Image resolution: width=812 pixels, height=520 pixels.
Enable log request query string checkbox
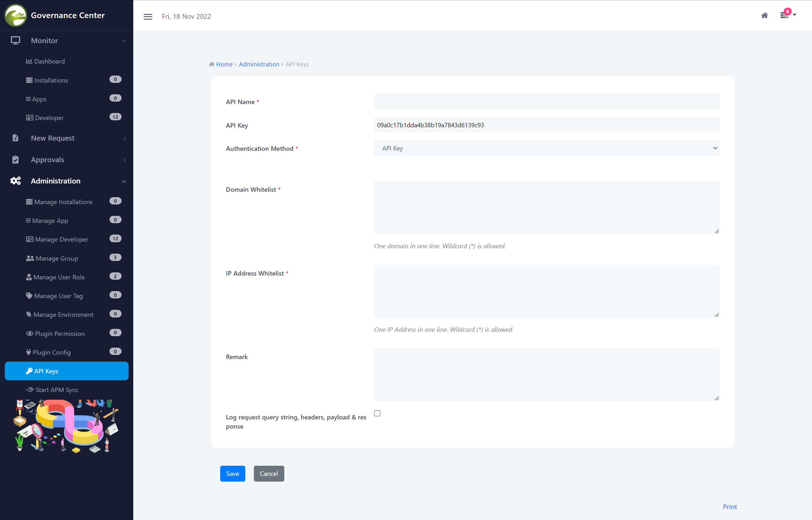[x=377, y=413]
